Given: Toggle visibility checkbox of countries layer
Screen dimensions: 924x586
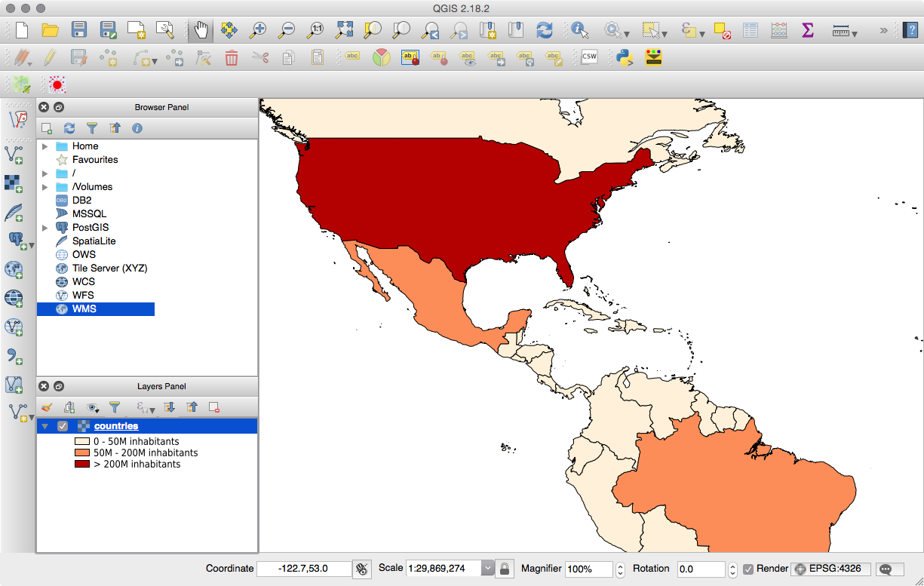Looking at the screenshot, I should pos(63,427).
